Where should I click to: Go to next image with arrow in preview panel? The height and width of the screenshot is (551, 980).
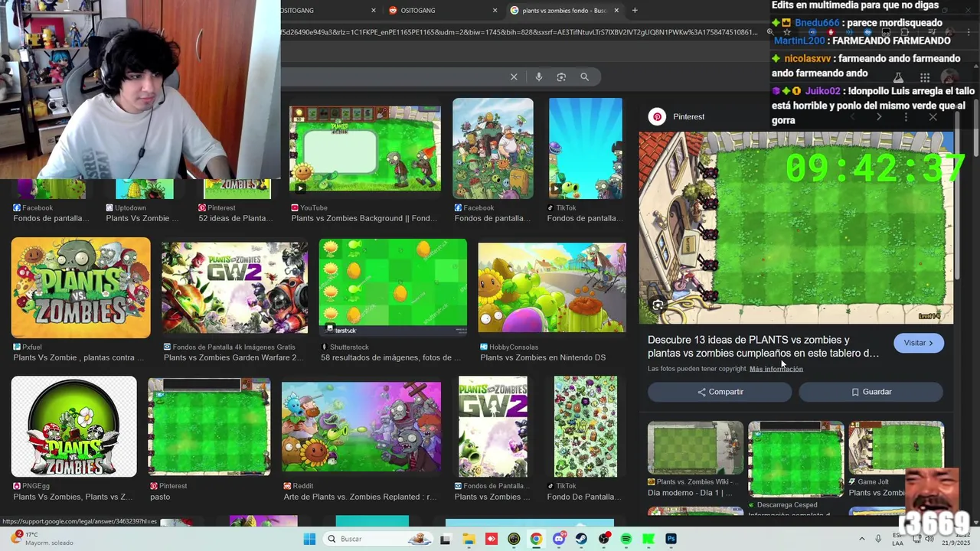click(879, 117)
